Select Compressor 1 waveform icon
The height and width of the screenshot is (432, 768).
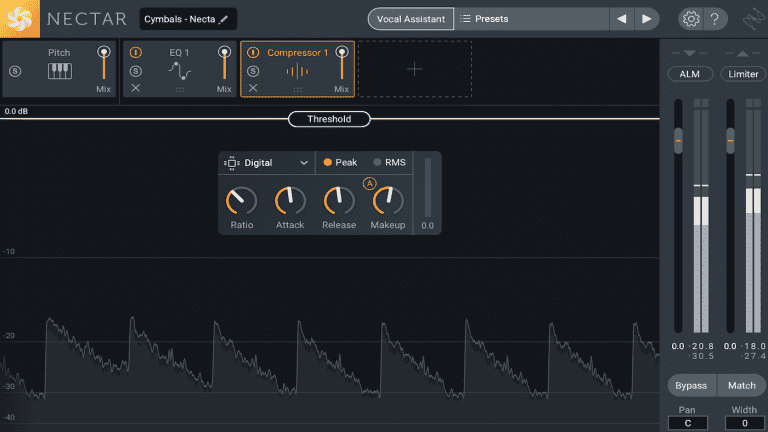coord(297,72)
